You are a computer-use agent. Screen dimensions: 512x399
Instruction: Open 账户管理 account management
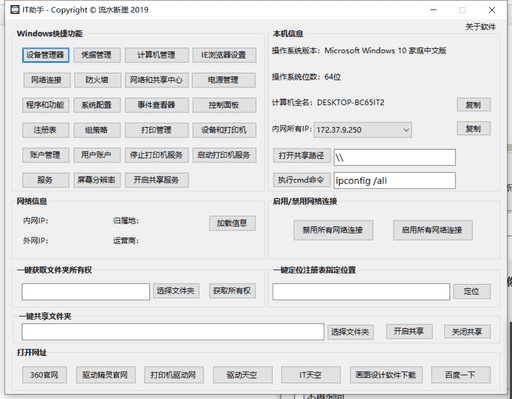46,155
